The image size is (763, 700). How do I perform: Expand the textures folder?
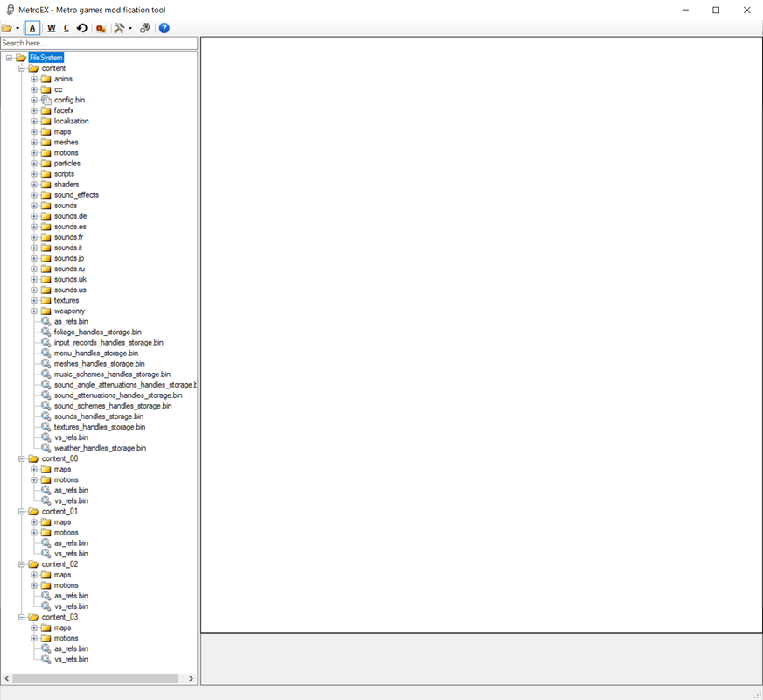pos(34,301)
